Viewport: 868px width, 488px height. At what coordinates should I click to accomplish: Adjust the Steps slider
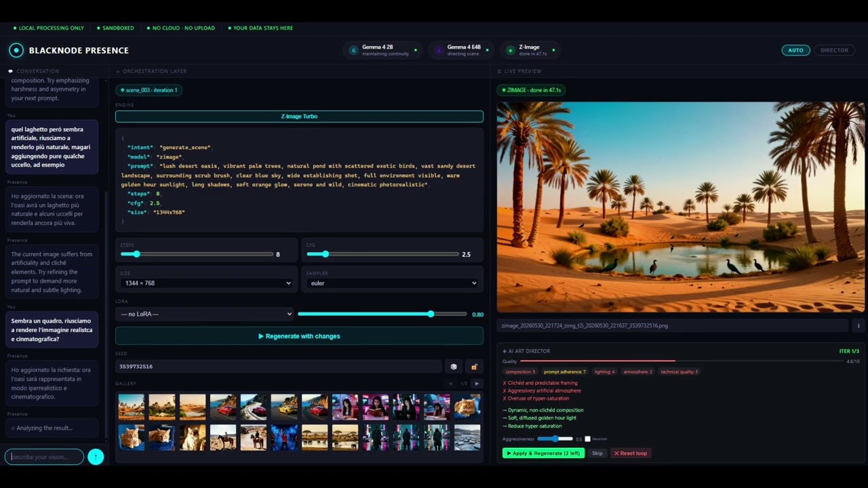pyautogui.click(x=197, y=254)
